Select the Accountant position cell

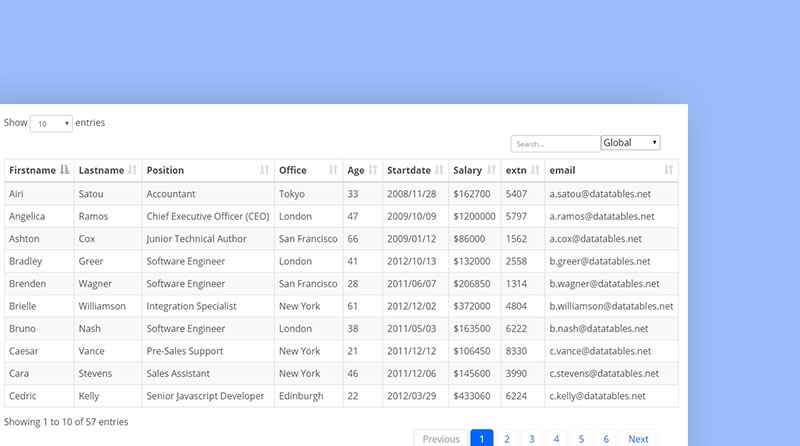(208, 194)
